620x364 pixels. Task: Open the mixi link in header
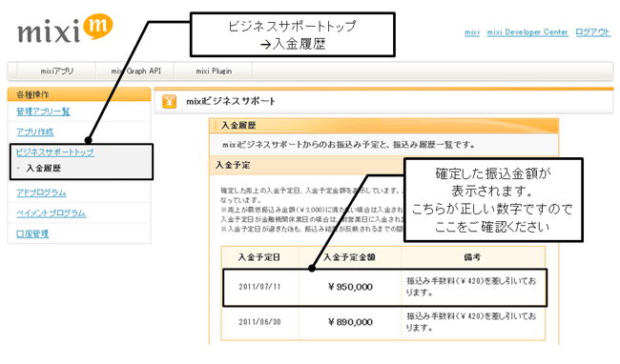pos(472,32)
